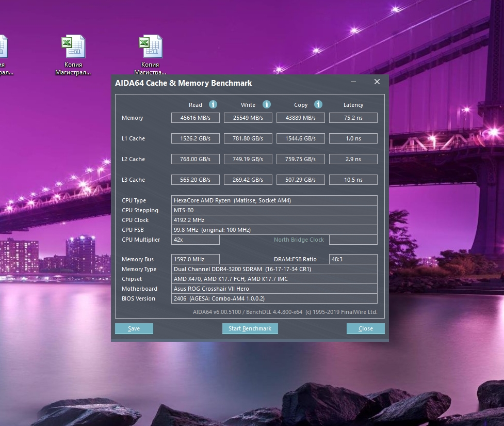The height and width of the screenshot is (426, 504).
Task: Click the Motherboard Asus ROG Crosshair field
Action: click(x=274, y=289)
